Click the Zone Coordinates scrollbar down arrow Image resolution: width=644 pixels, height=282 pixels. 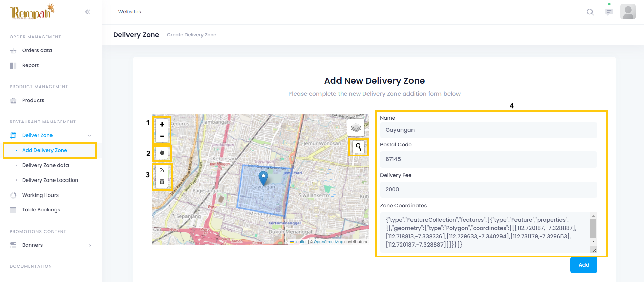point(593,242)
